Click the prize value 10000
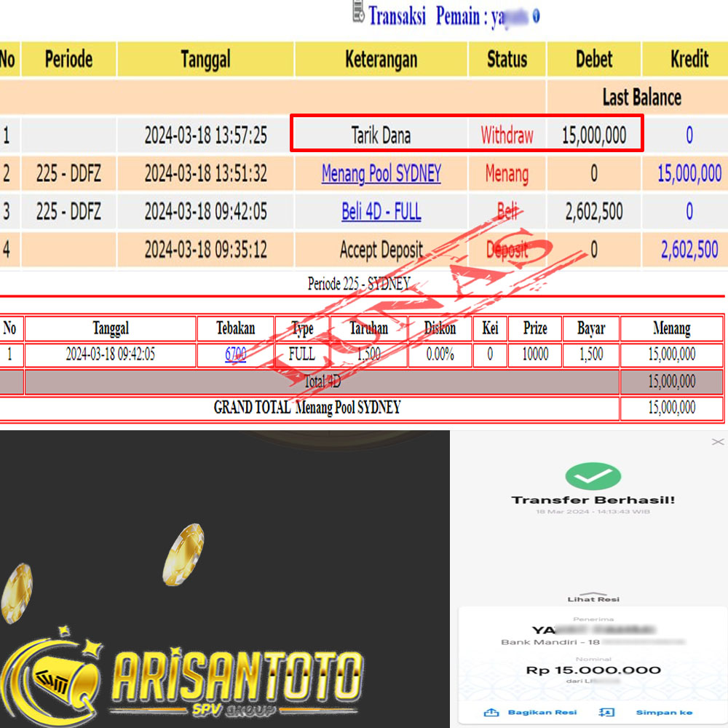The height and width of the screenshot is (728, 728). [x=535, y=355]
